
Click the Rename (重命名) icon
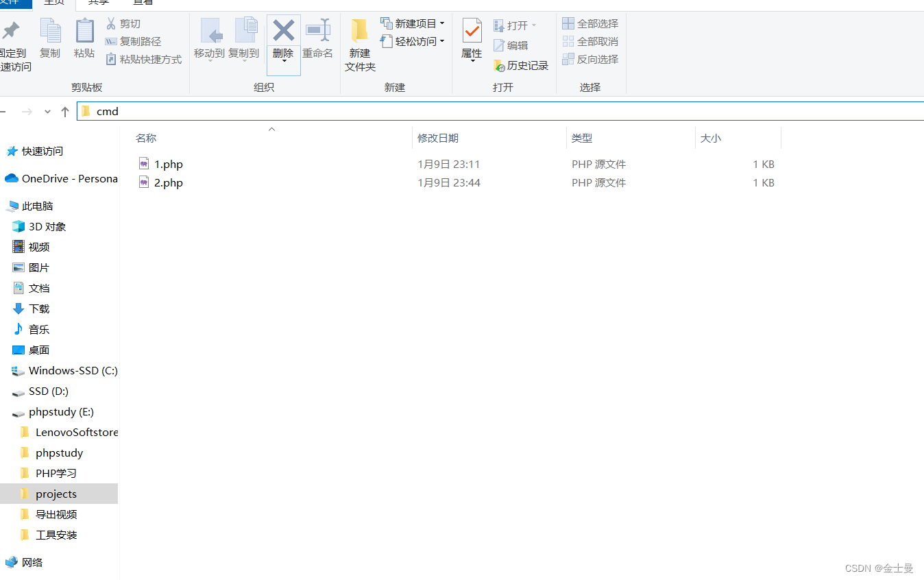(x=318, y=31)
